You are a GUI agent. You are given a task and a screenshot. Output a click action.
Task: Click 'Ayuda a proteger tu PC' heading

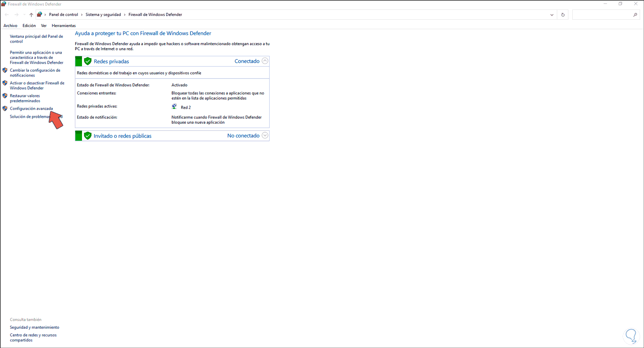tap(143, 33)
